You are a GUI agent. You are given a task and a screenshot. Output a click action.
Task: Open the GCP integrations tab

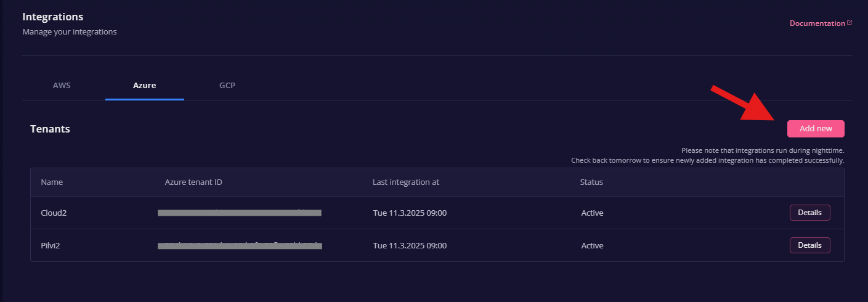(x=227, y=85)
